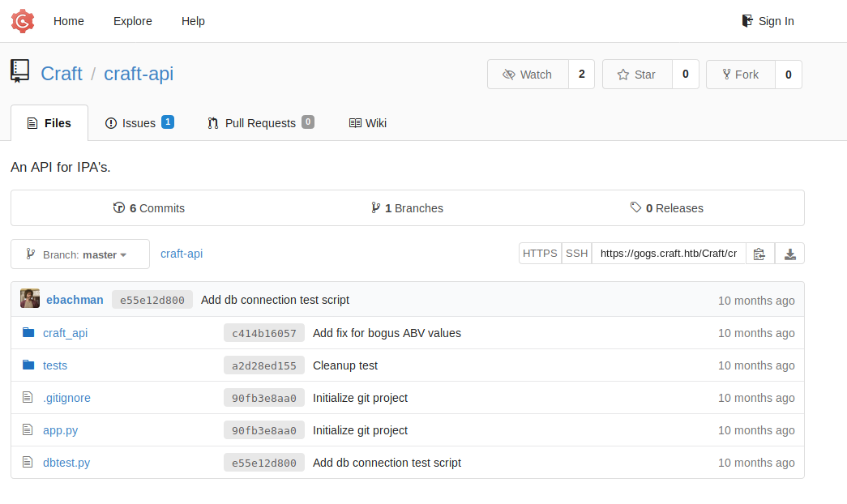Click the download repository icon
The image size is (847, 504).
tap(789, 254)
